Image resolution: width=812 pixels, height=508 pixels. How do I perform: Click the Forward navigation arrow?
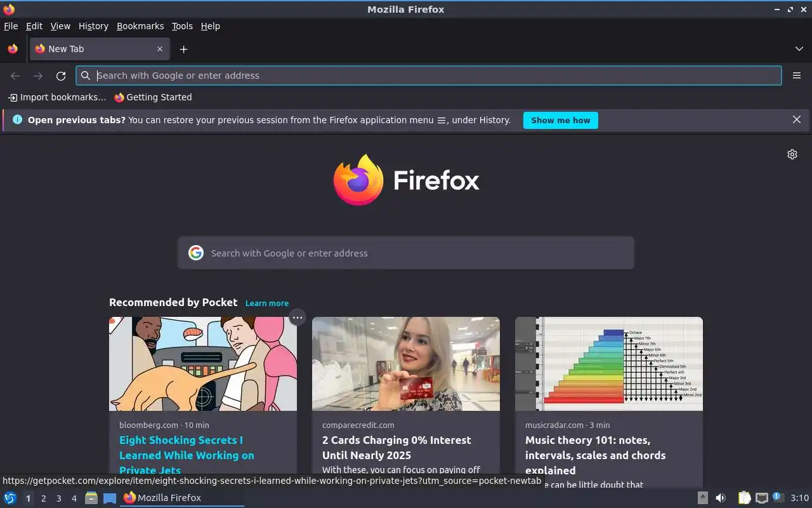click(38, 76)
